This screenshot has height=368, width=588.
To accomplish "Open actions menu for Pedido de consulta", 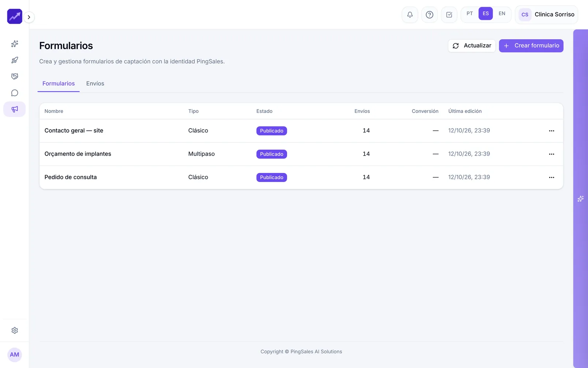I will (552, 177).
